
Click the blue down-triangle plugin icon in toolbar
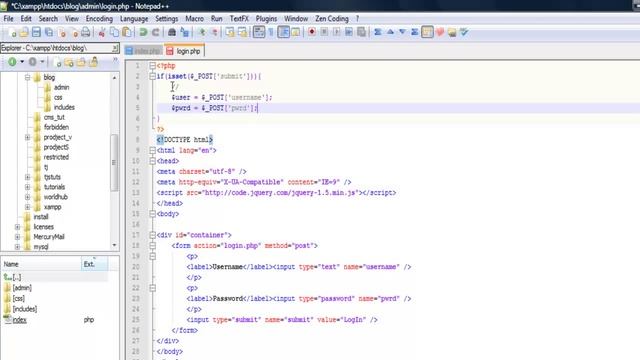pyautogui.click(x=402, y=32)
